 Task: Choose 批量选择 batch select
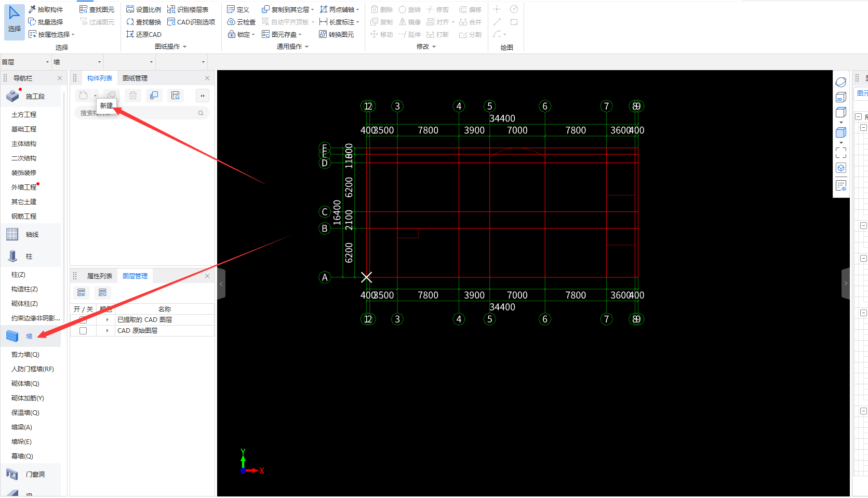click(46, 22)
